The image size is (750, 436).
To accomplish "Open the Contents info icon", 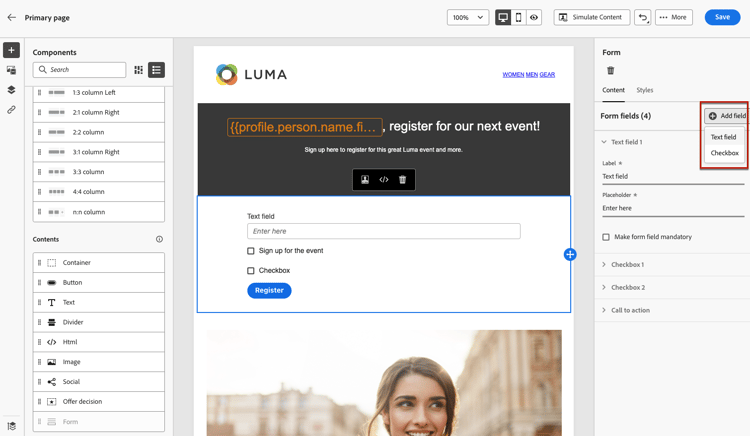I will click(159, 239).
